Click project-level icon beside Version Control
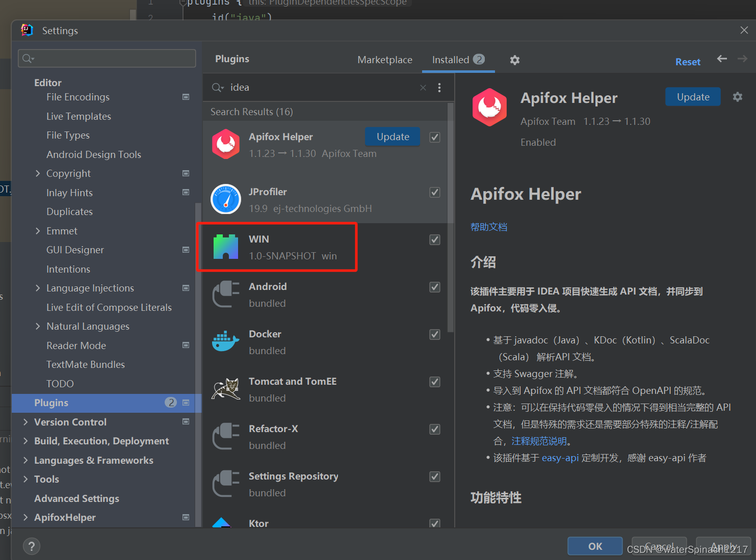The image size is (756, 560). tap(186, 421)
